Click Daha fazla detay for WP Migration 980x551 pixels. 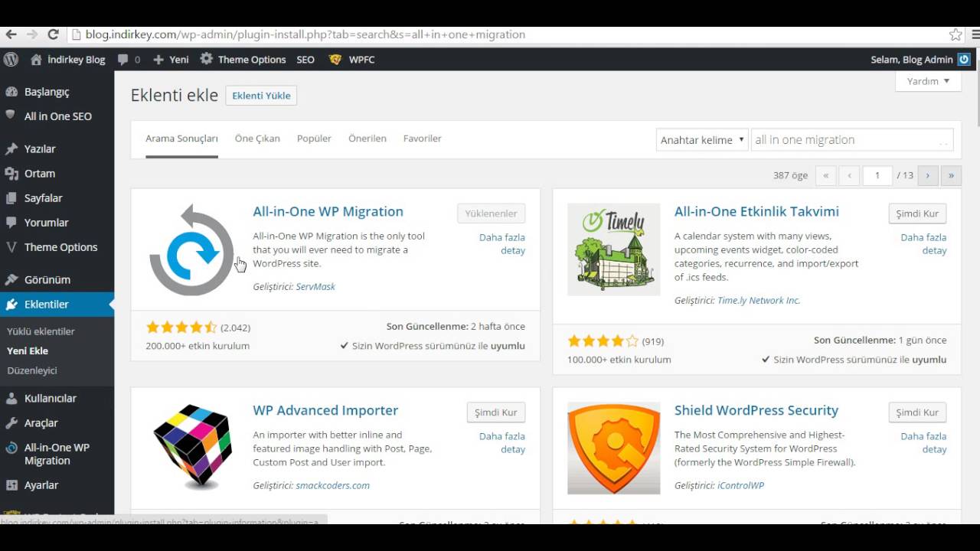coord(502,244)
